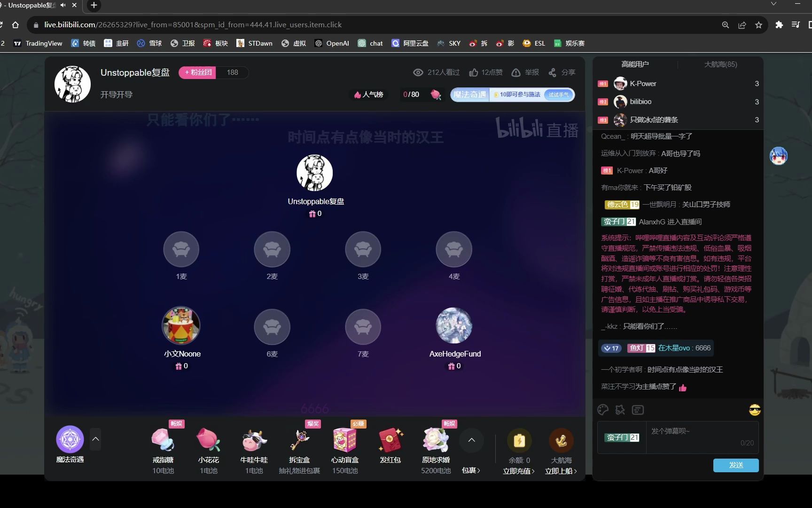The image size is (812, 508).
Task: Open the 雪球 bookmark
Action: [149, 43]
